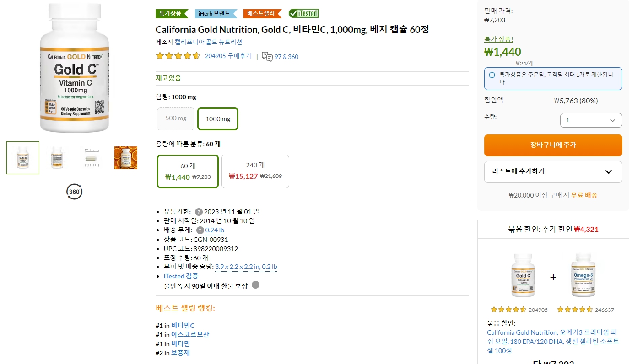Select the 240 개 quantity pack
Viewport: 632px width, 364px height.
click(x=255, y=171)
